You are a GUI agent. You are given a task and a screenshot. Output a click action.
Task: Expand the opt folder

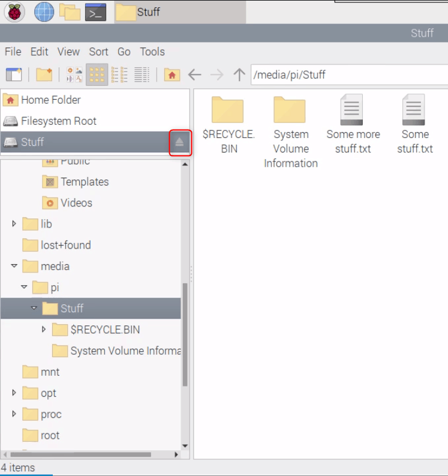[x=14, y=393]
